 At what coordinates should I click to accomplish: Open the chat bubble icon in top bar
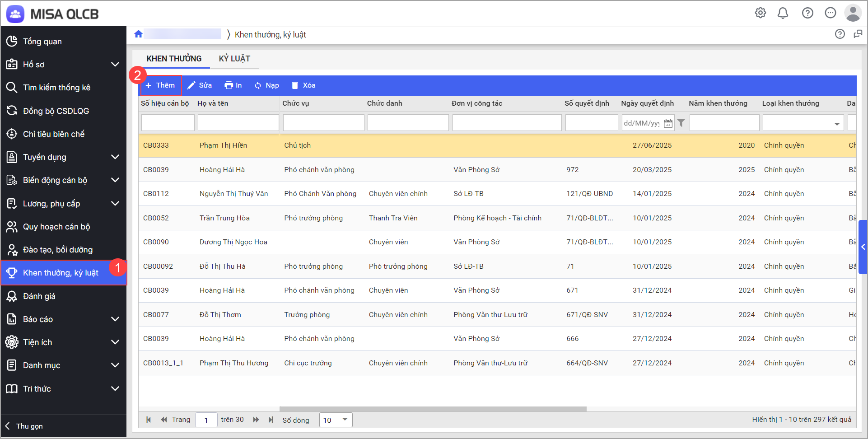pos(830,13)
